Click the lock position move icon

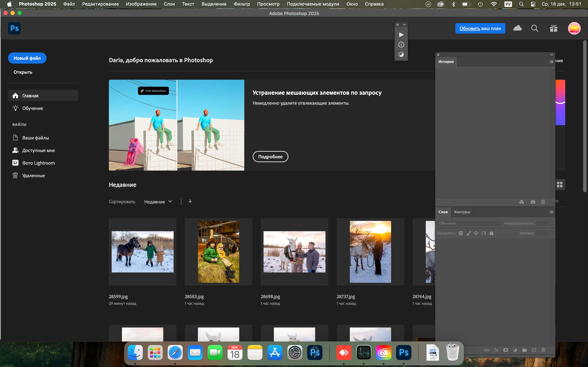[x=476, y=233]
